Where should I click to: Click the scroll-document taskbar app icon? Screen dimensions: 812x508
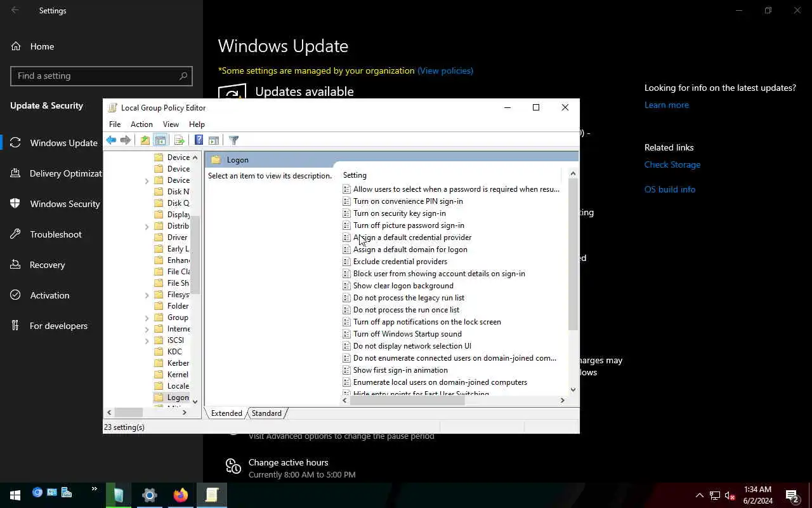click(212, 495)
